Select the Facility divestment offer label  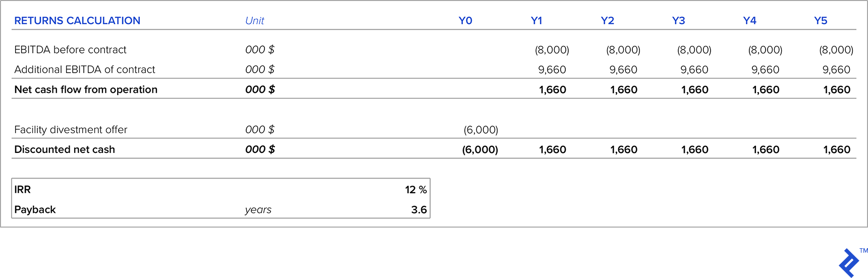pyautogui.click(x=71, y=130)
